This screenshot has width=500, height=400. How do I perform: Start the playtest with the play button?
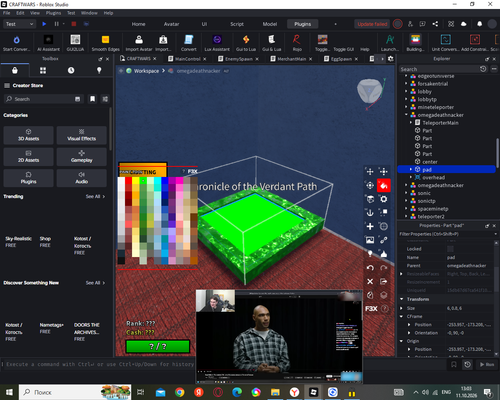[x=44, y=24]
